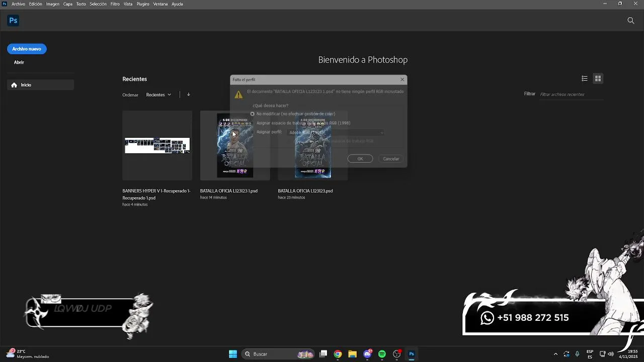644x362 pixels.
Task: Open the Recientes sort dropdown
Action: (158, 95)
